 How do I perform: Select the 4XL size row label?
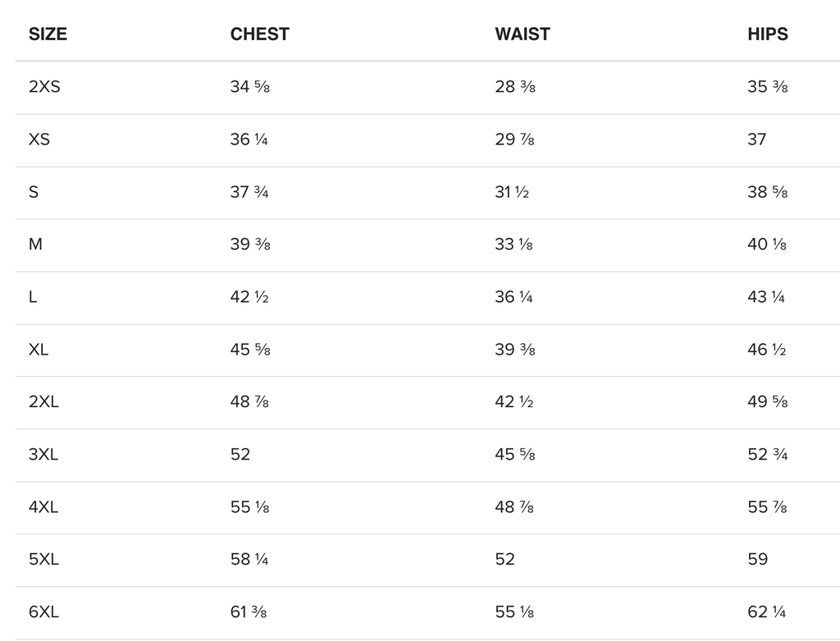point(43,507)
